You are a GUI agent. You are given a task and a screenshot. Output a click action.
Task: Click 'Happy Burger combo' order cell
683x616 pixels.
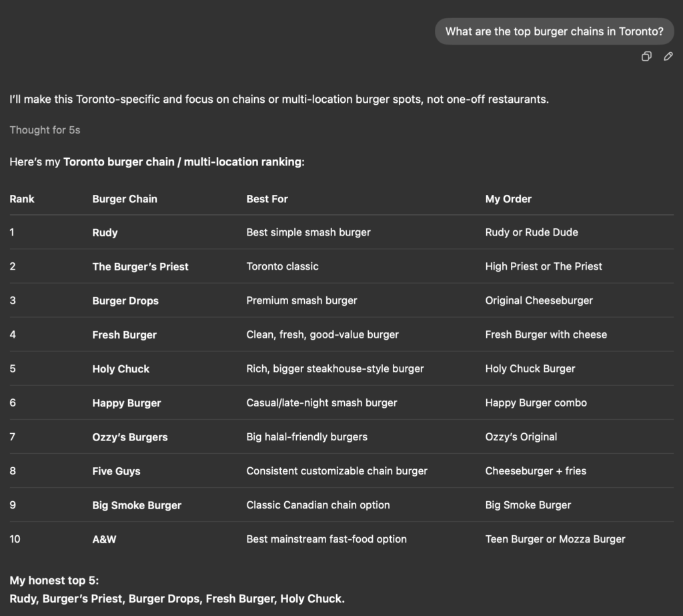click(x=536, y=402)
